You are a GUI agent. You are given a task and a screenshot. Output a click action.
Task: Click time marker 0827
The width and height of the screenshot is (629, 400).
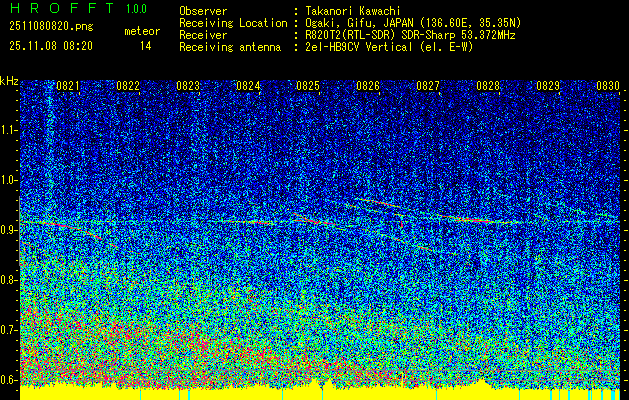428,85
